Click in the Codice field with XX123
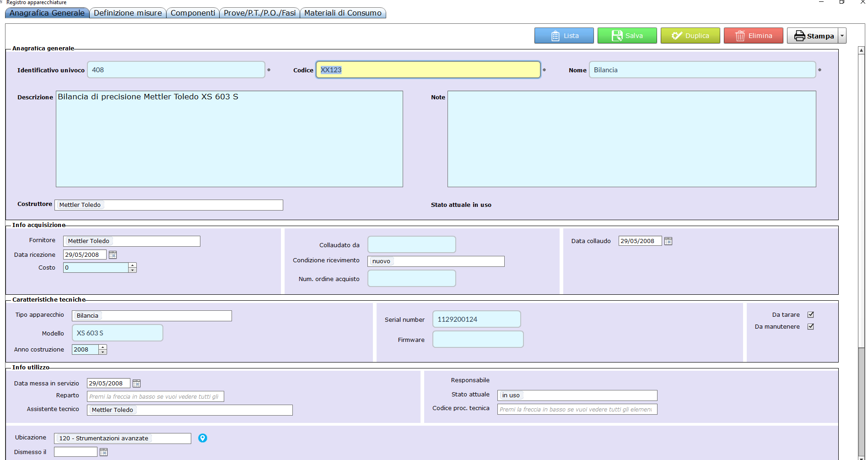Screen dimensions: 868x460 pos(428,70)
